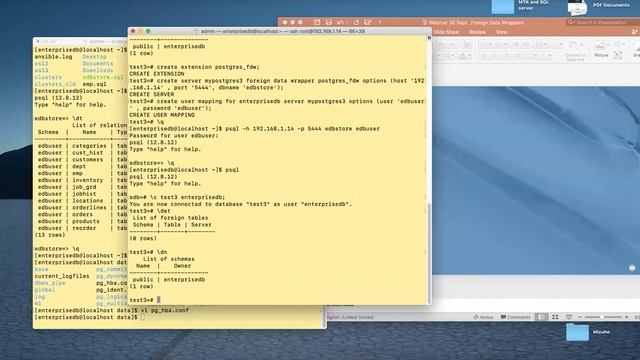Click the 'You are now connected to database' line
Image resolution: width=640 pixels, height=360 pixels.
pyautogui.click(x=241, y=204)
